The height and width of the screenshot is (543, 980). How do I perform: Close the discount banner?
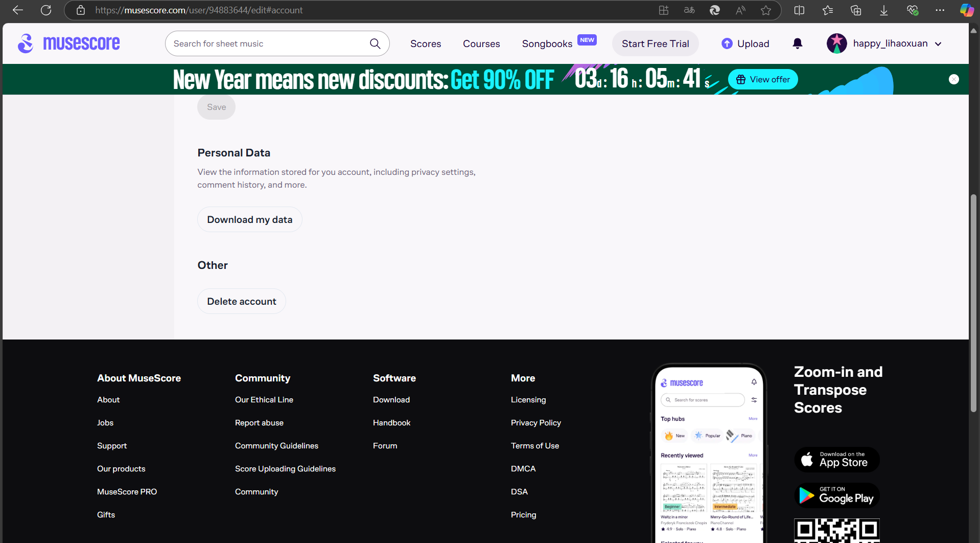point(954,79)
